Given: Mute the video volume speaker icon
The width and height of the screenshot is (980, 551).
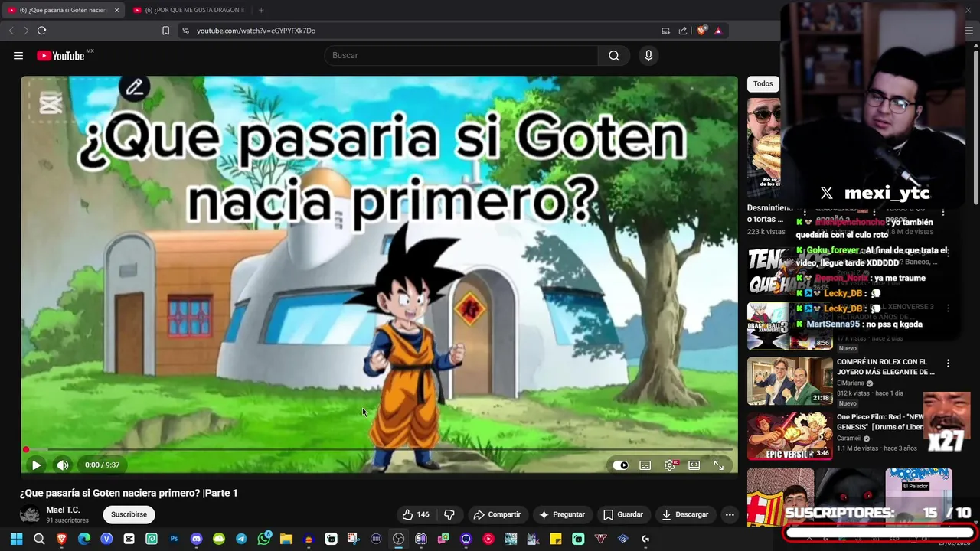Looking at the screenshot, I should click(x=63, y=465).
